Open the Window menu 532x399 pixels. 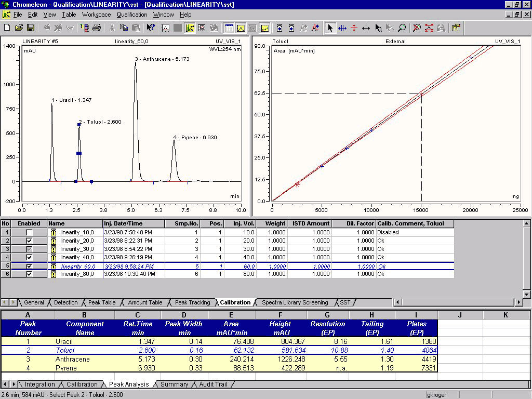click(x=163, y=15)
